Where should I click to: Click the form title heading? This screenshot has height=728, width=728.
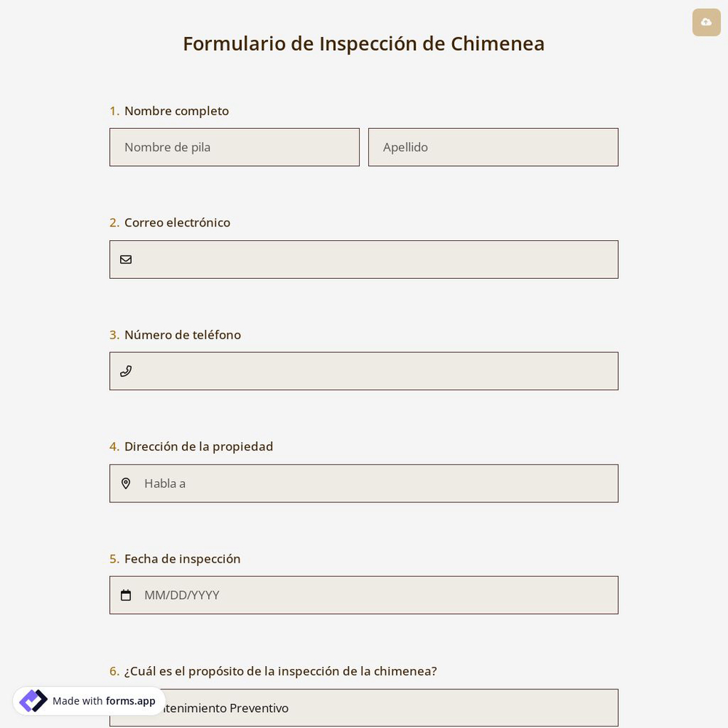(364, 43)
